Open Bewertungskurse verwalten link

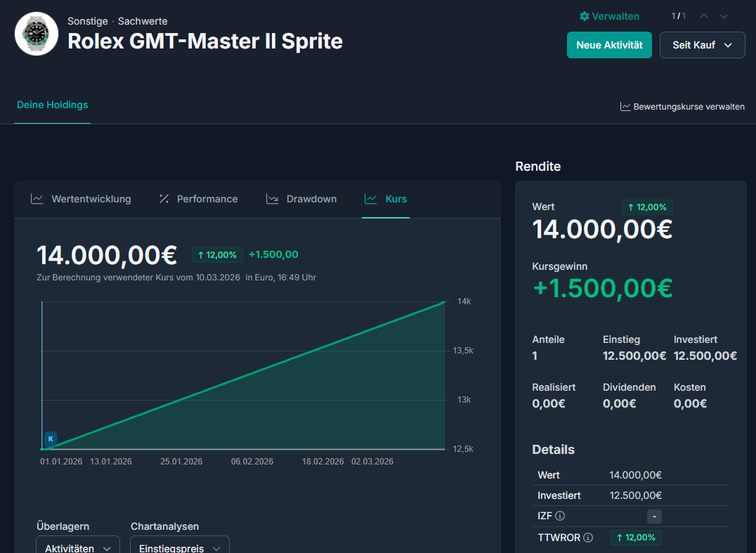[682, 107]
